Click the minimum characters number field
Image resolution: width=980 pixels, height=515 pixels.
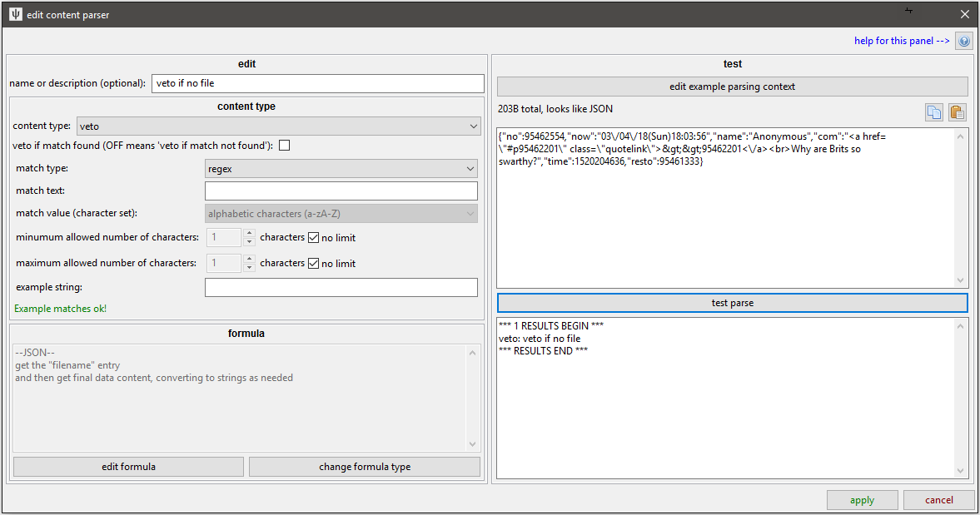[x=225, y=237]
